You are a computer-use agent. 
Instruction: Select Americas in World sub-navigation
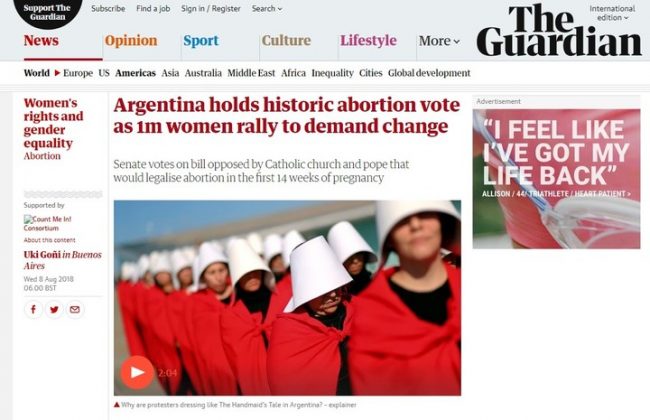tap(135, 73)
